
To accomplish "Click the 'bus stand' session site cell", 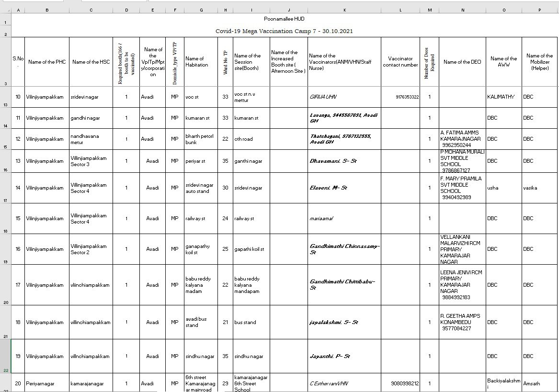I will point(251,322).
